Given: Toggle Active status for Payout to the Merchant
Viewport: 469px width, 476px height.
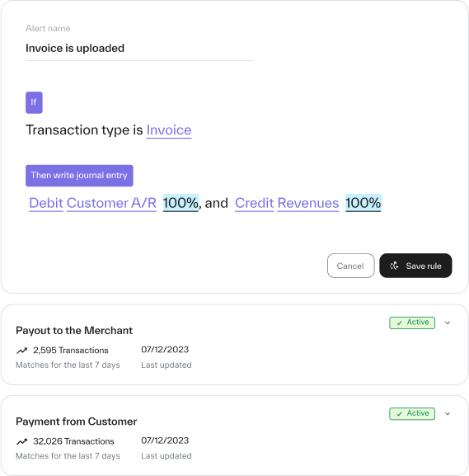Looking at the screenshot, I should (x=412, y=323).
